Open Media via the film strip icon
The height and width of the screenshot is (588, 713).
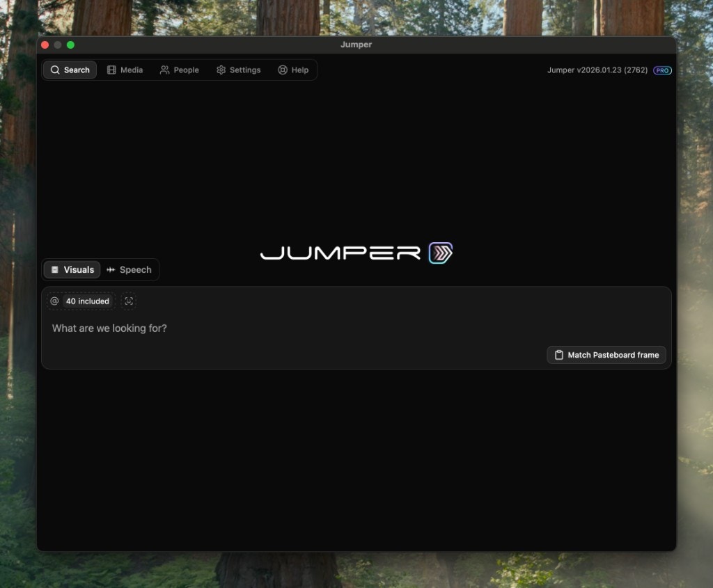(111, 70)
